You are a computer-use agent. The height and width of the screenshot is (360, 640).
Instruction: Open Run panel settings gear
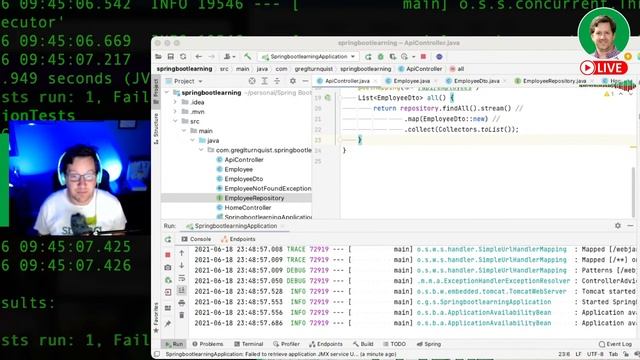(x=618, y=225)
